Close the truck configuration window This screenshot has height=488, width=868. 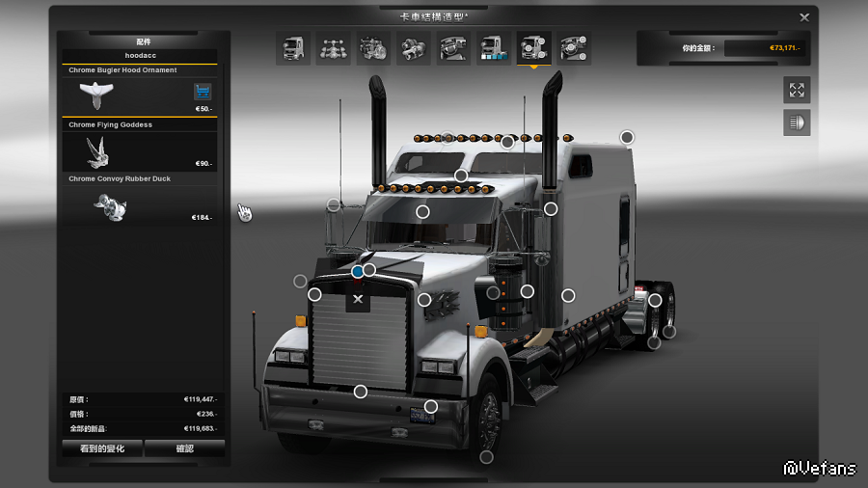tap(804, 17)
